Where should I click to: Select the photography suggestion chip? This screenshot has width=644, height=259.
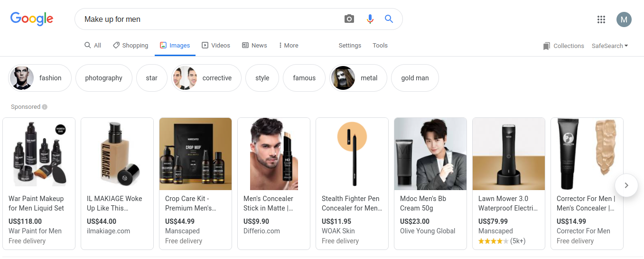[104, 78]
